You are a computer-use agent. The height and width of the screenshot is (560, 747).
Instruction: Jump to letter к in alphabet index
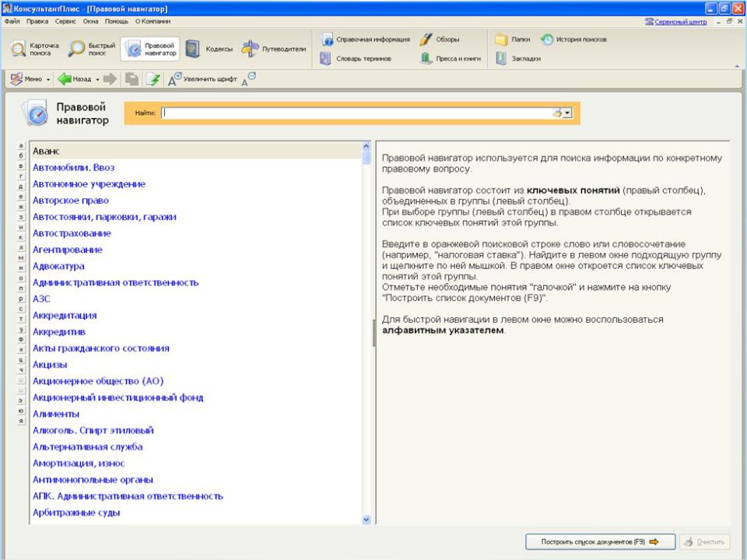coord(21,238)
